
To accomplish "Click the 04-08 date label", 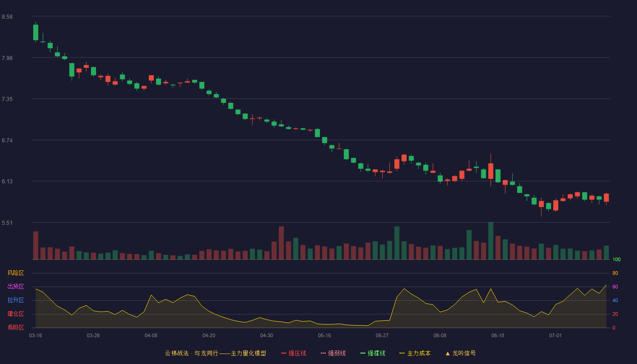I will tap(151, 335).
